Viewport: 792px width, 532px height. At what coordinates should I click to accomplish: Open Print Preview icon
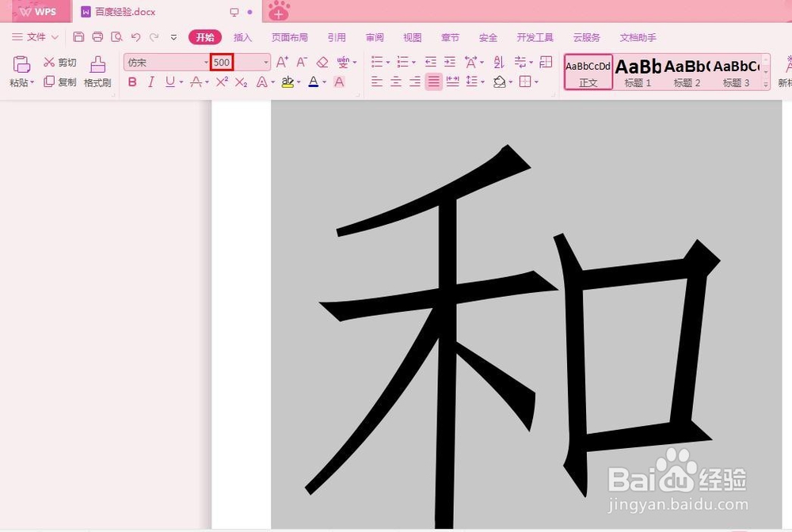click(116, 37)
